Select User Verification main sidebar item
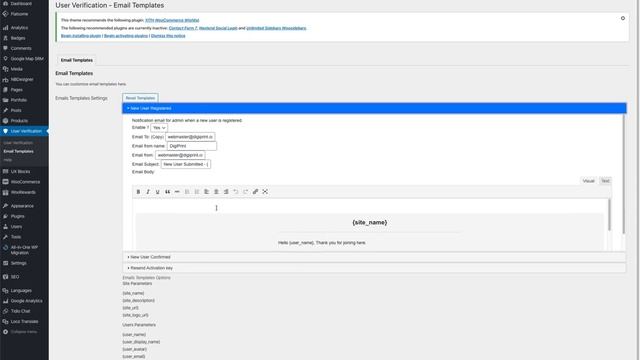The image size is (640, 360). click(x=24, y=131)
